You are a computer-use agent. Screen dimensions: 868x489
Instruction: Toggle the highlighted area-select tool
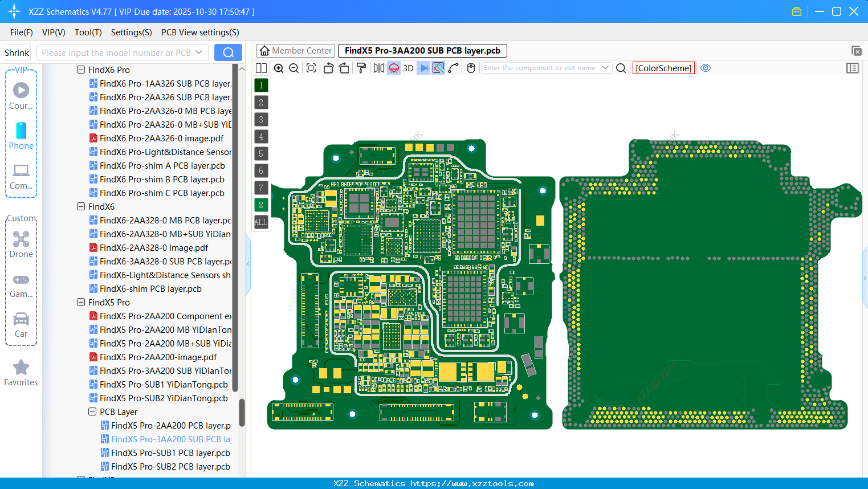point(438,68)
